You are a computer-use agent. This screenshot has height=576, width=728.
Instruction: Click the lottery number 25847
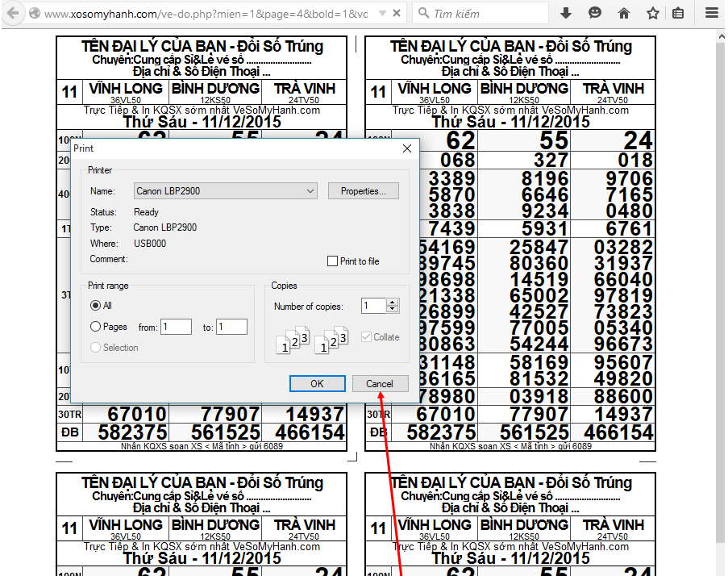(x=539, y=247)
